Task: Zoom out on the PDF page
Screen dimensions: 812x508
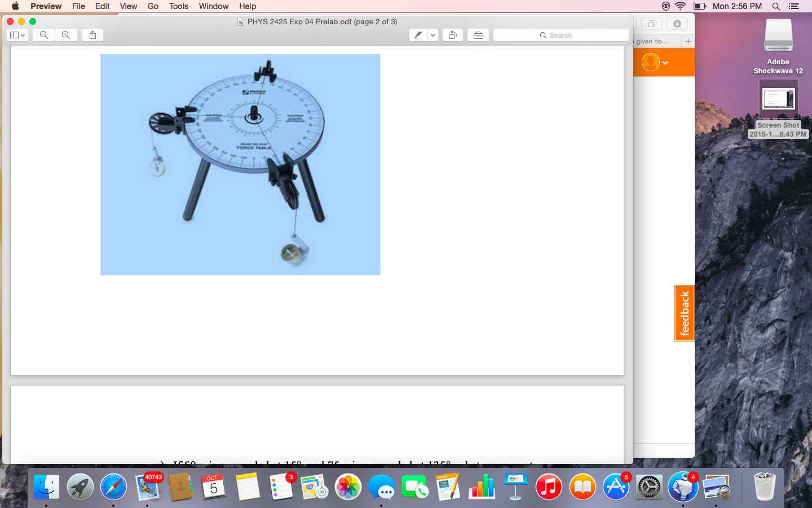Action: click(43, 34)
